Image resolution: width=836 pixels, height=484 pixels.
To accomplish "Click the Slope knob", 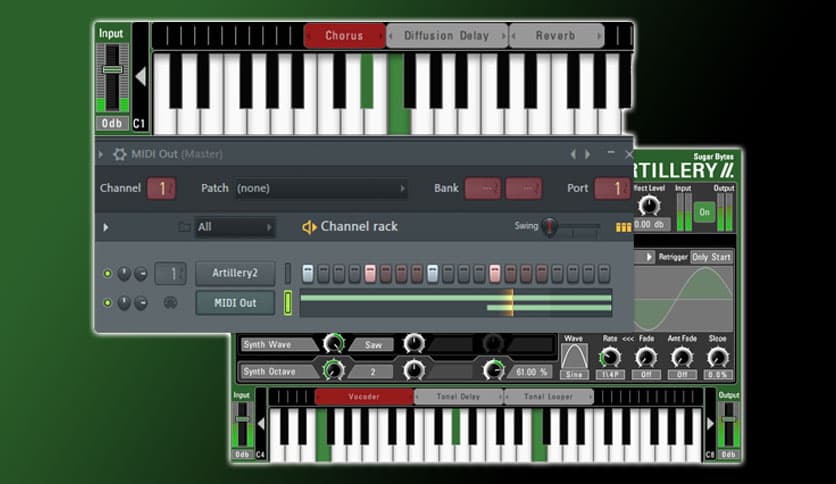I will 718,357.
